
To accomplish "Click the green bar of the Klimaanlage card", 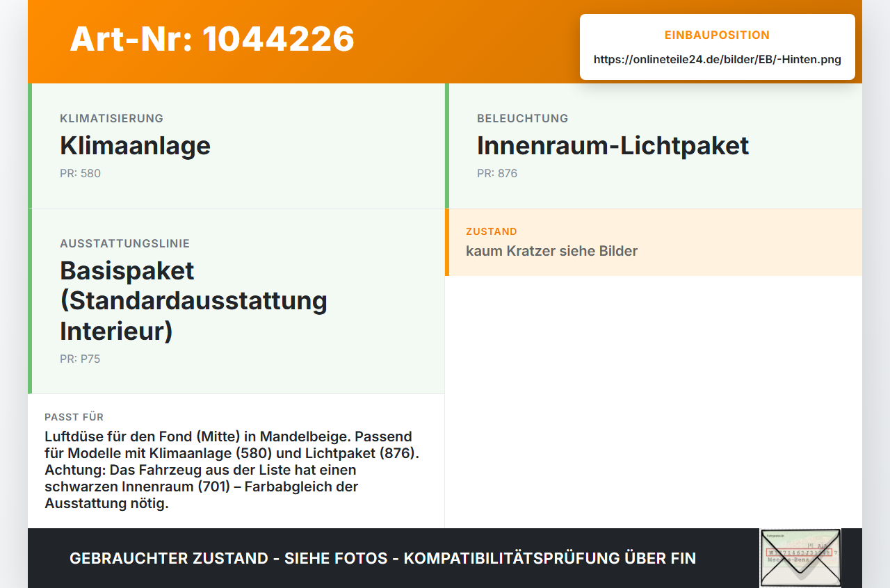I will coord(30,146).
